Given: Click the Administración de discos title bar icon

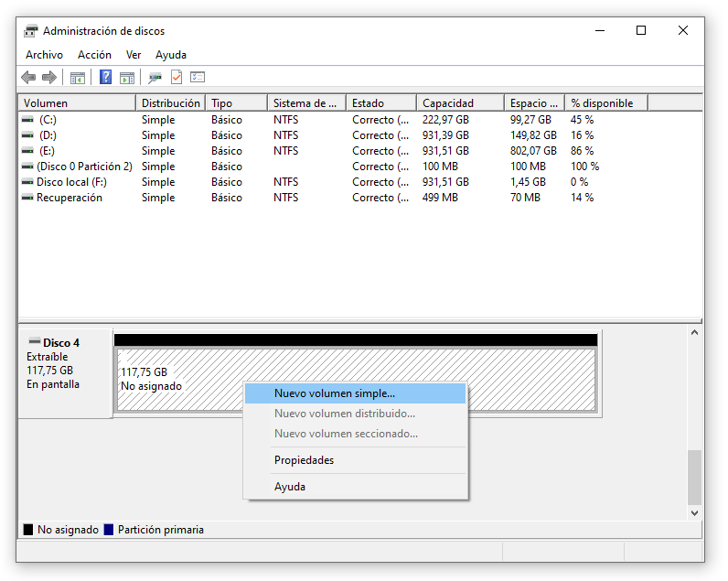Looking at the screenshot, I should point(31,31).
